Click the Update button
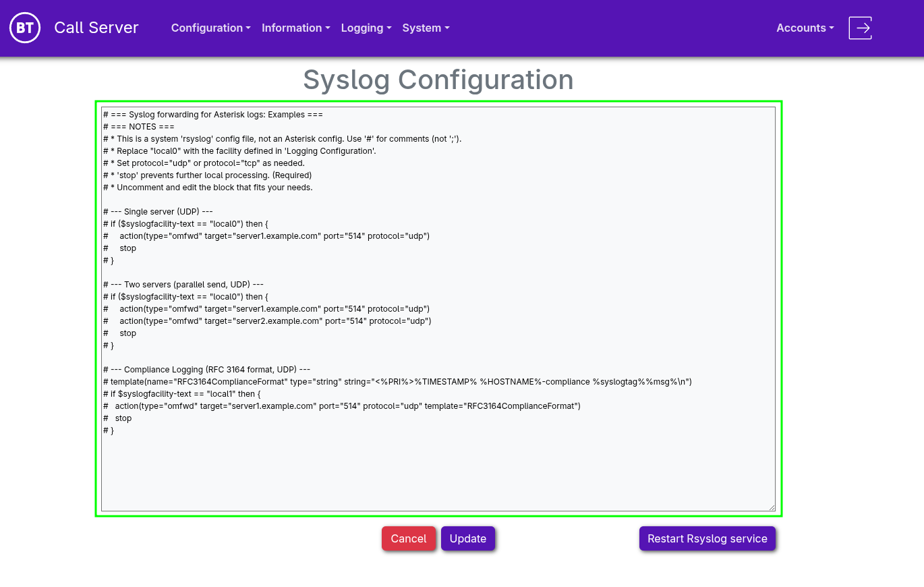This screenshot has width=924, height=587. pos(468,538)
